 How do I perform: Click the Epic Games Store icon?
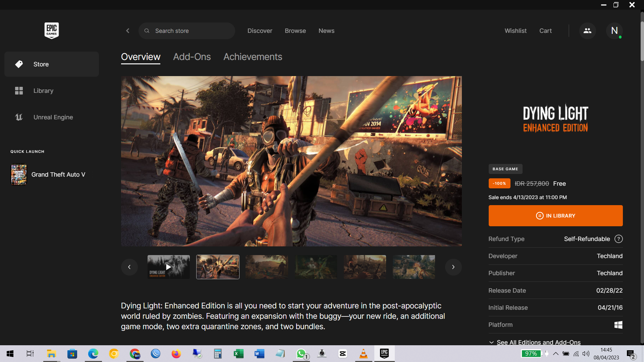[51, 31]
